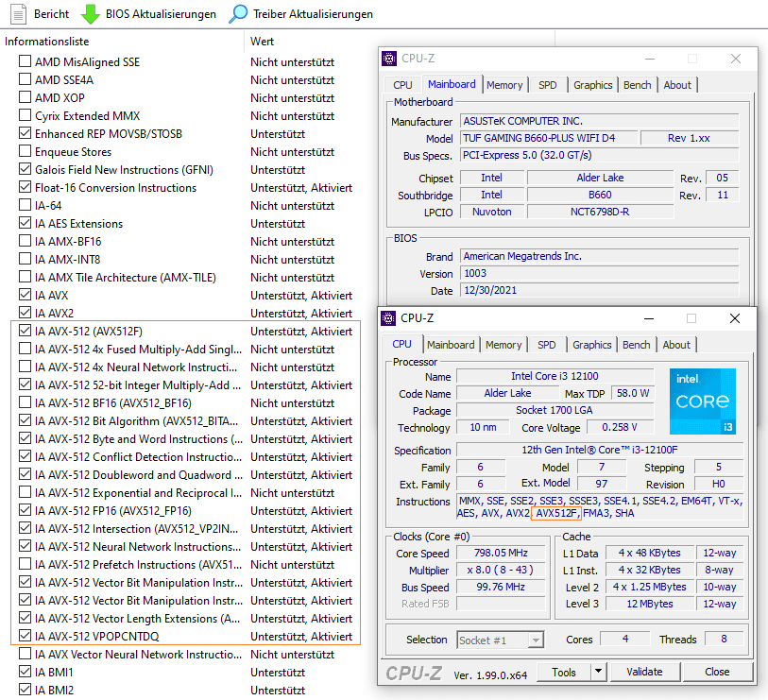Click the Max TDP value 58.0 W
The image size is (768, 700).
coord(633,393)
